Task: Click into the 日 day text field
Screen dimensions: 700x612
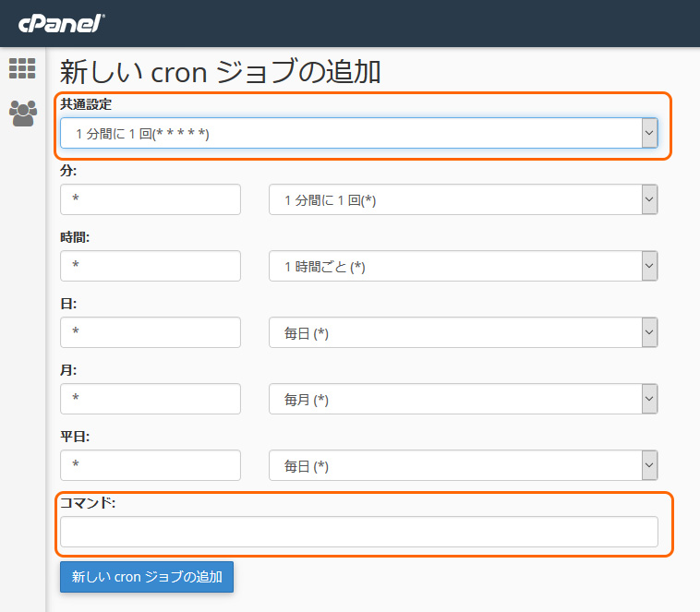Action: [x=151, y=332]
